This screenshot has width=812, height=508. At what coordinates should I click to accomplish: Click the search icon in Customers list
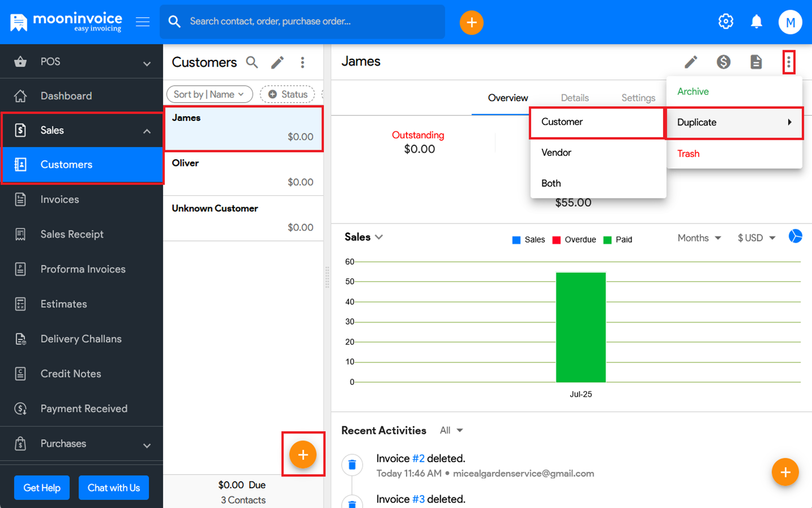click(x=252, y=62)
